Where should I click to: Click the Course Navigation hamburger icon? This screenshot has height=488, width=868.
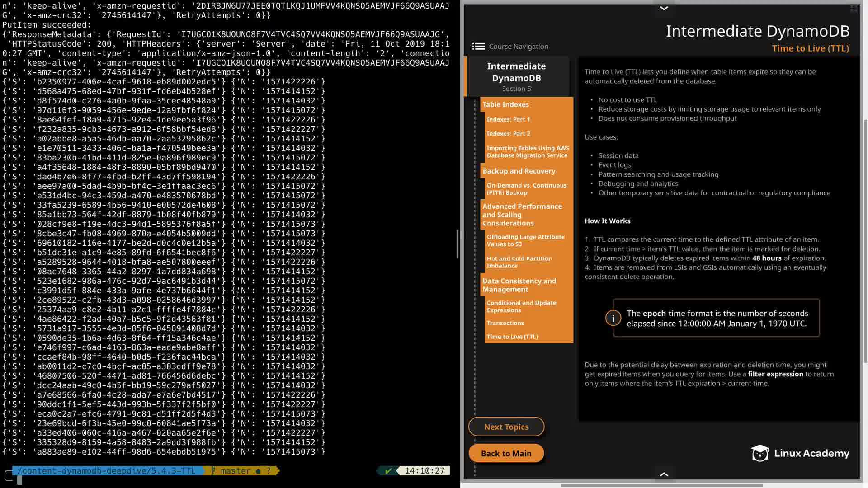pos(478,47)
